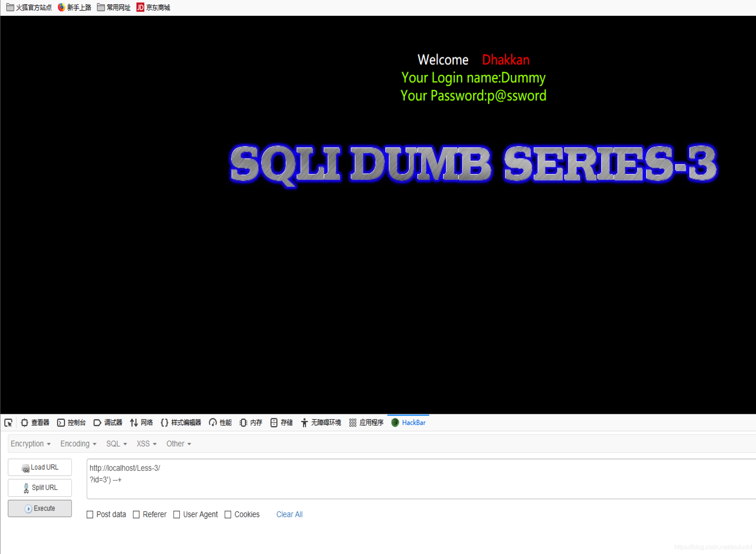The image size is (756, 554).
Task: Enable the Post data checkbox
Action: [90, 515]
